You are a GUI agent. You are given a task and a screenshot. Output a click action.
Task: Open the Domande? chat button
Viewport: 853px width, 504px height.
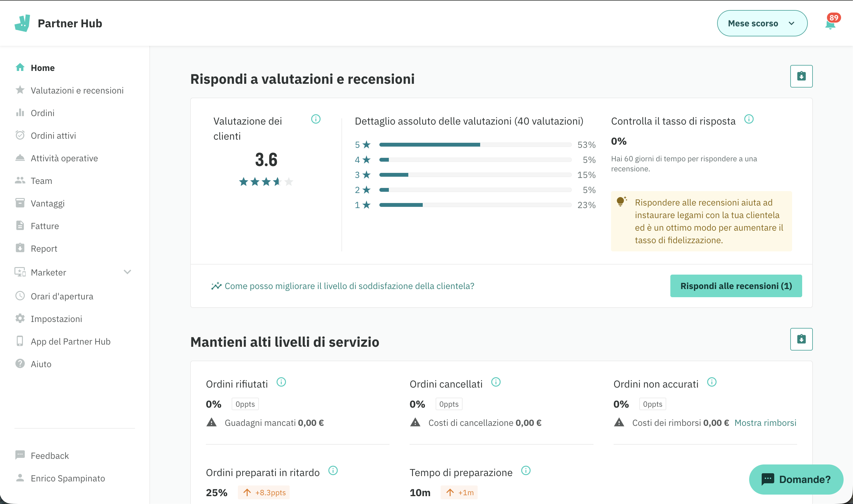[796, 479]
